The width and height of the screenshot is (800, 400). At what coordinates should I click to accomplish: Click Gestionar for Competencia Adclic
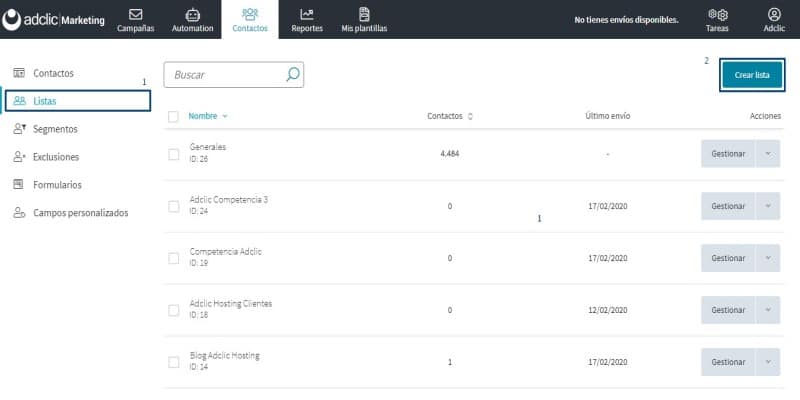728,258
